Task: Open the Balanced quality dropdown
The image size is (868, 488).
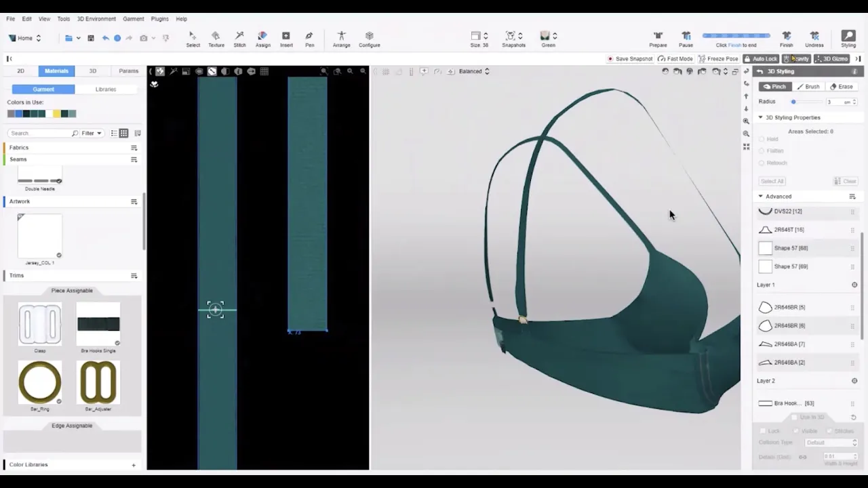Action: tap(474, 71)
